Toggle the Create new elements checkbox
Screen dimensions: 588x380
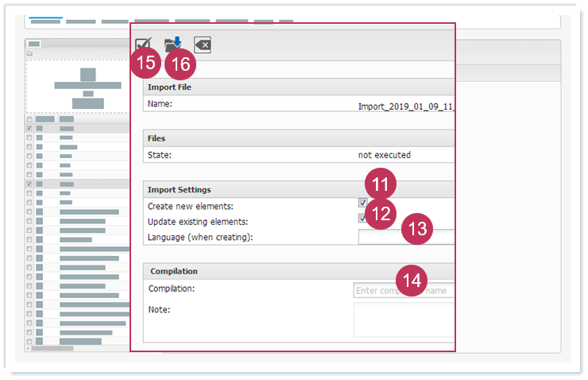pyautogui.click(x=362, y=204)
